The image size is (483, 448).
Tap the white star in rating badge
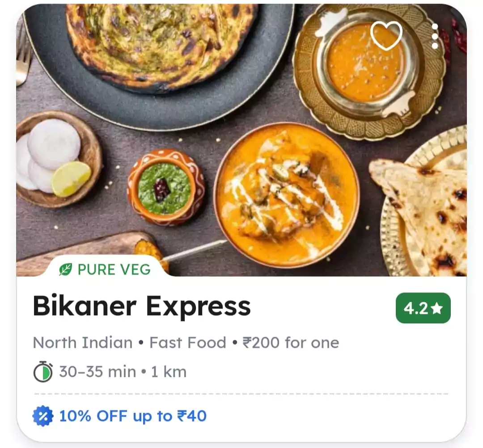(437, 308)
